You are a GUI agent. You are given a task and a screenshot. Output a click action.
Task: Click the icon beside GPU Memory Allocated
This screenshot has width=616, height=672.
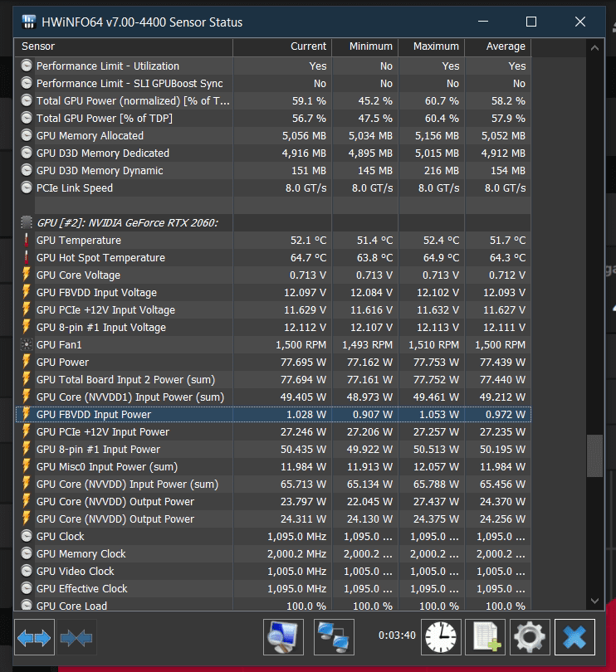click(x=27, y=135)
